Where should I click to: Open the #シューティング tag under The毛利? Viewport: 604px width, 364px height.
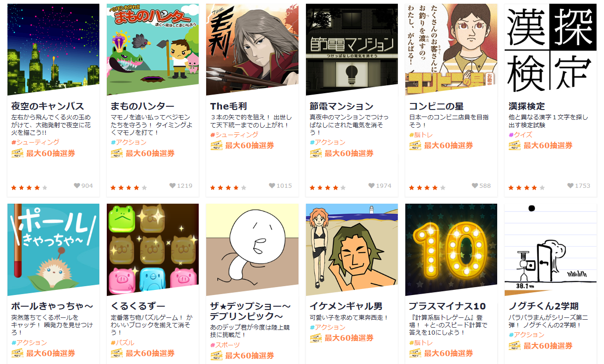[234, 135]
